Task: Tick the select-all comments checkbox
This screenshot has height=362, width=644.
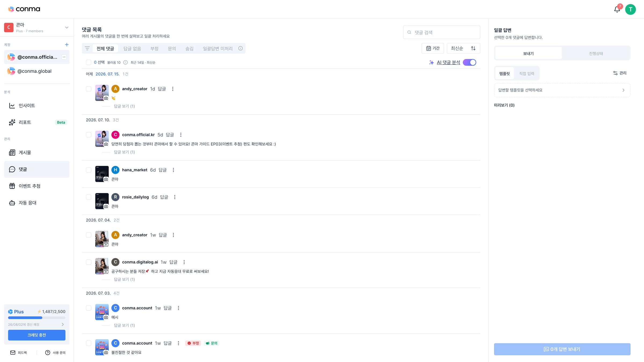Action: 89,62
